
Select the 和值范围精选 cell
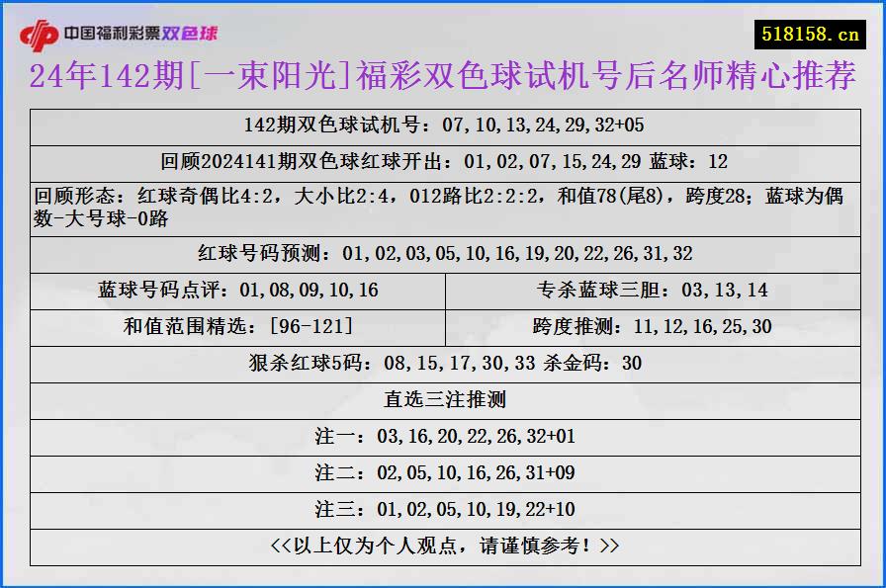[237, 326]
